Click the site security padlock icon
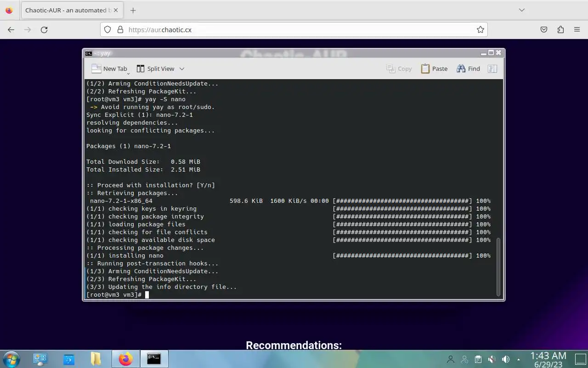The width and height of the screenshot is (588, 368). [x=120, y=29]
